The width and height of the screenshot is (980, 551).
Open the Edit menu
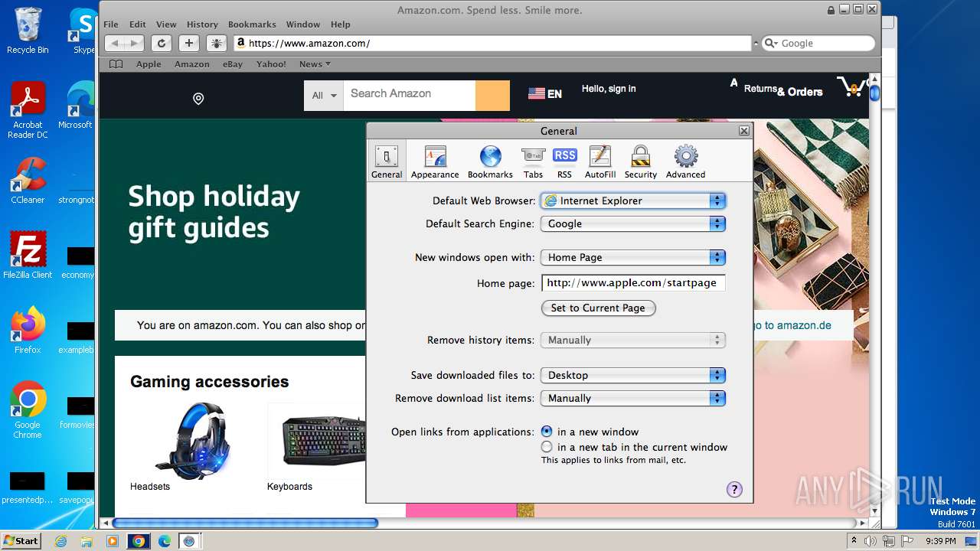point(138,24)
